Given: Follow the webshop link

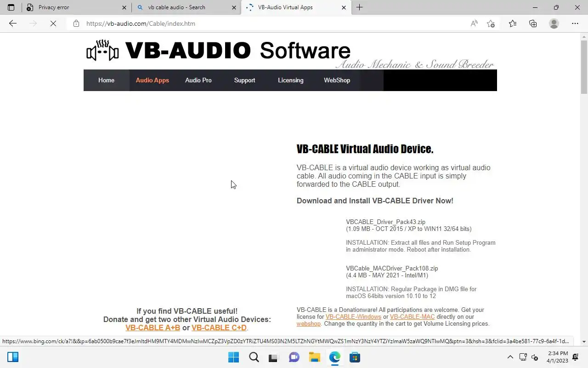Looking at the screenshot, I should pos(309,323).
